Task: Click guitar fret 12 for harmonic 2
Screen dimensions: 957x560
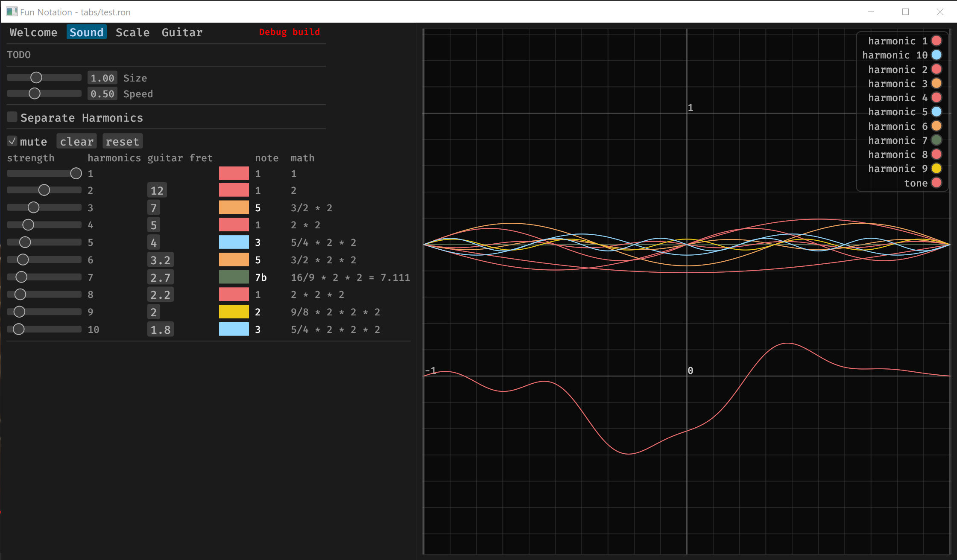Action: click(157, 190)
